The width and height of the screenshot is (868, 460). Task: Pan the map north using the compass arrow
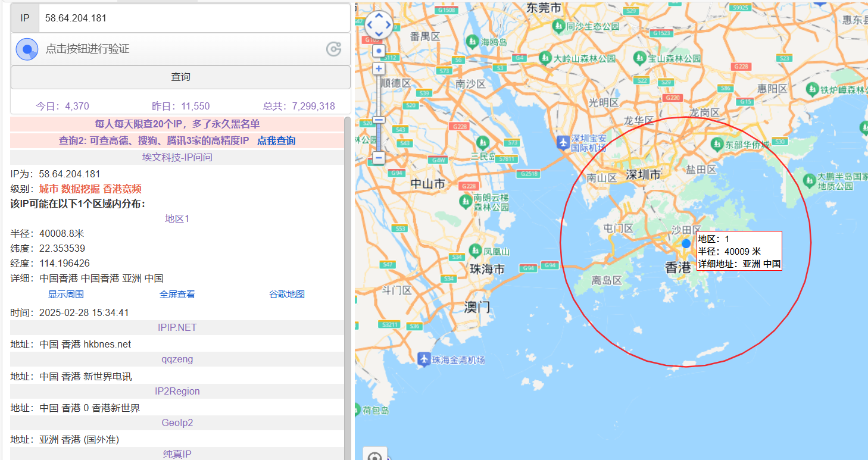[x=377, y=14]
